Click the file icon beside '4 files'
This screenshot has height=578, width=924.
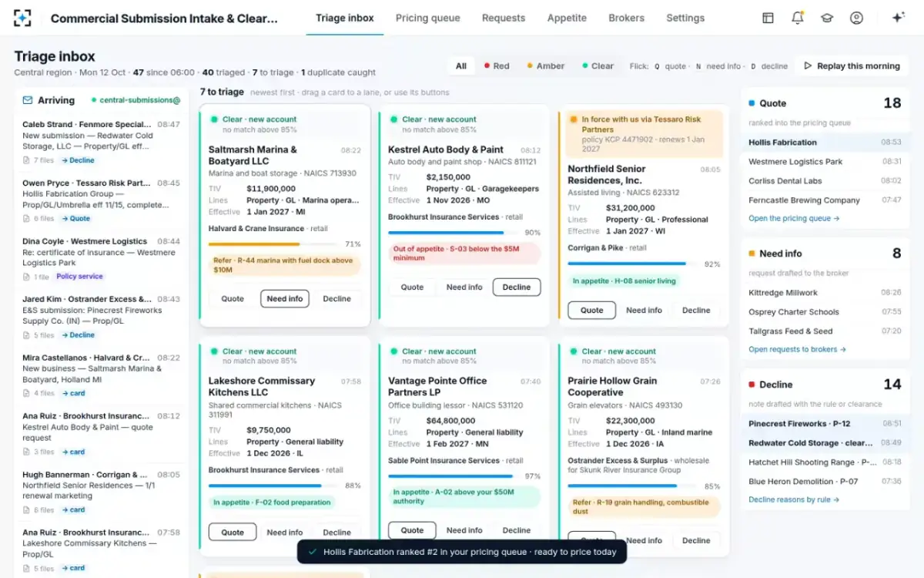tap(26, 393)
